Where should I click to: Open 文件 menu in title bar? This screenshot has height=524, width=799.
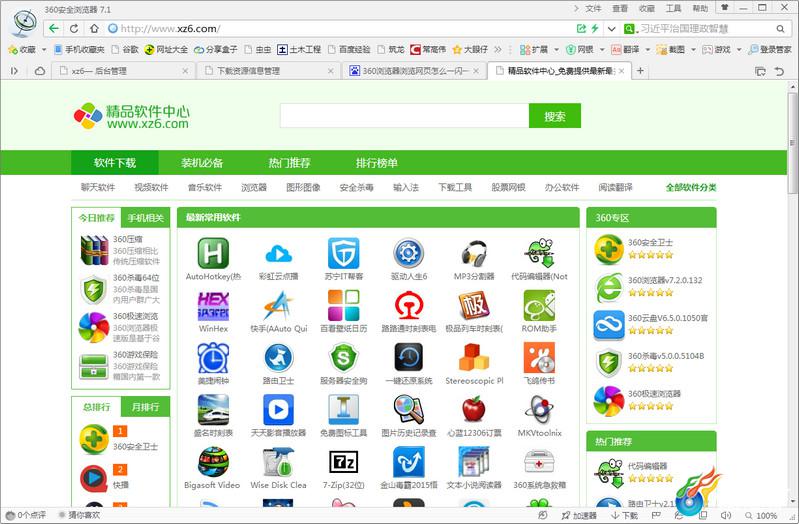(x=593, y=8)
